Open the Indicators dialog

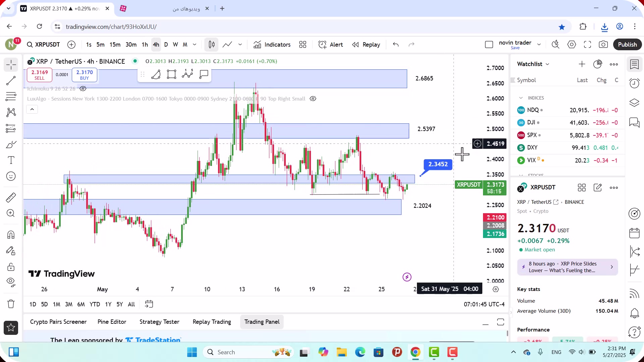tap(272, 45)
